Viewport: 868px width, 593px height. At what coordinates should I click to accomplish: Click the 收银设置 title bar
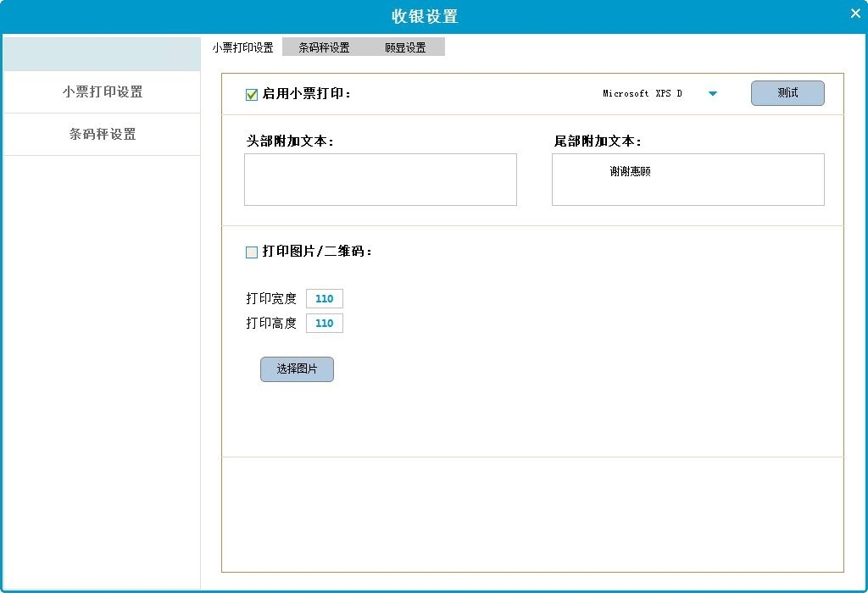point(424,17)
